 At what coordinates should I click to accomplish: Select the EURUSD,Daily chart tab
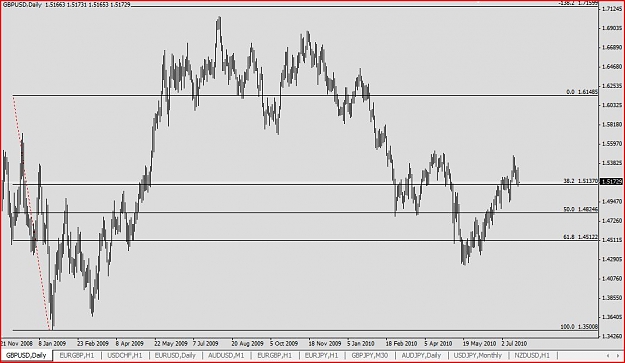tap(175, 355)
